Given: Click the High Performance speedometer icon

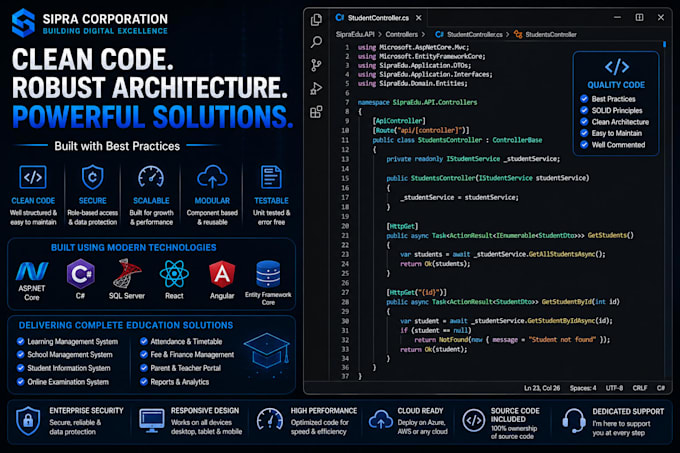Looking at the screenshot, I should point(270,420).
